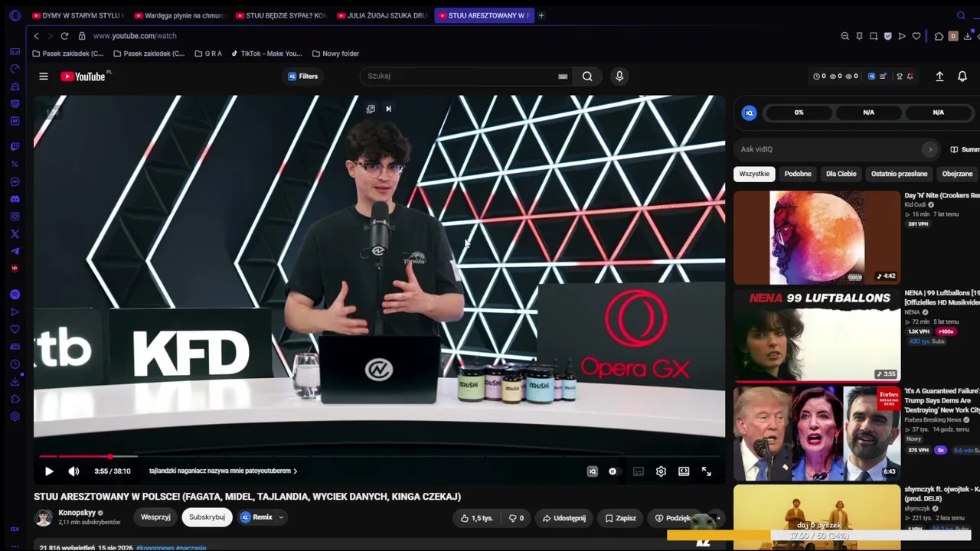Open Twitch in the Opera GX sidebar
This screenshot has width=980, height=551.
[15, 146]
